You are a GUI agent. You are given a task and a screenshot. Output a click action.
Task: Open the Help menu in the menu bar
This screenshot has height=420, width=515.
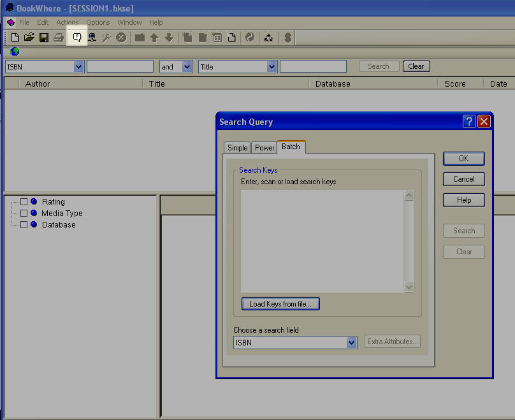click(x=156, y=22)
